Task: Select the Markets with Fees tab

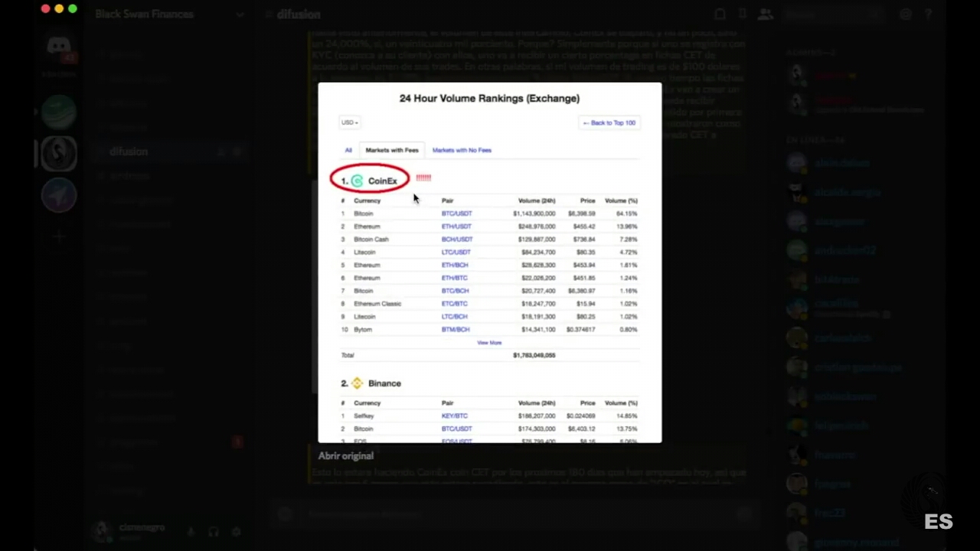Action: coord(392,150)
